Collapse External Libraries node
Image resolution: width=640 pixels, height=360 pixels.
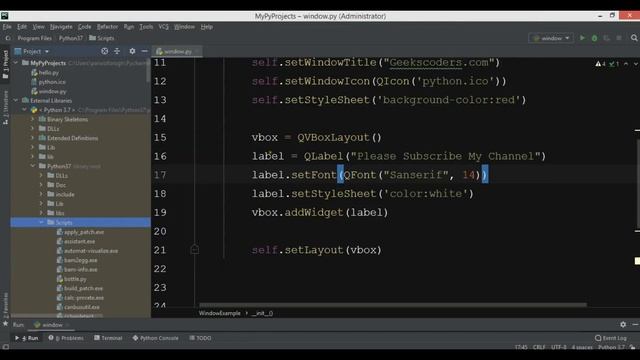click(16, 100)
